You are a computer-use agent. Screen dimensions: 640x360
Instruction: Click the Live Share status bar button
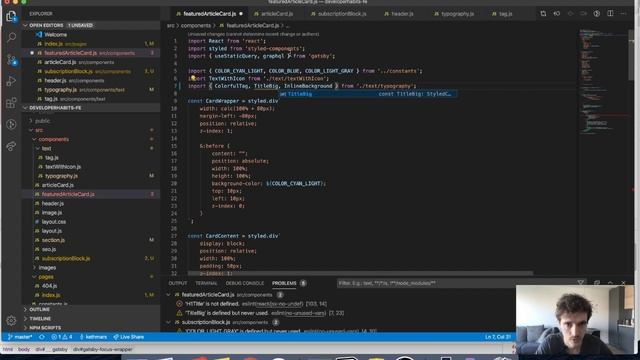(129, 337)
